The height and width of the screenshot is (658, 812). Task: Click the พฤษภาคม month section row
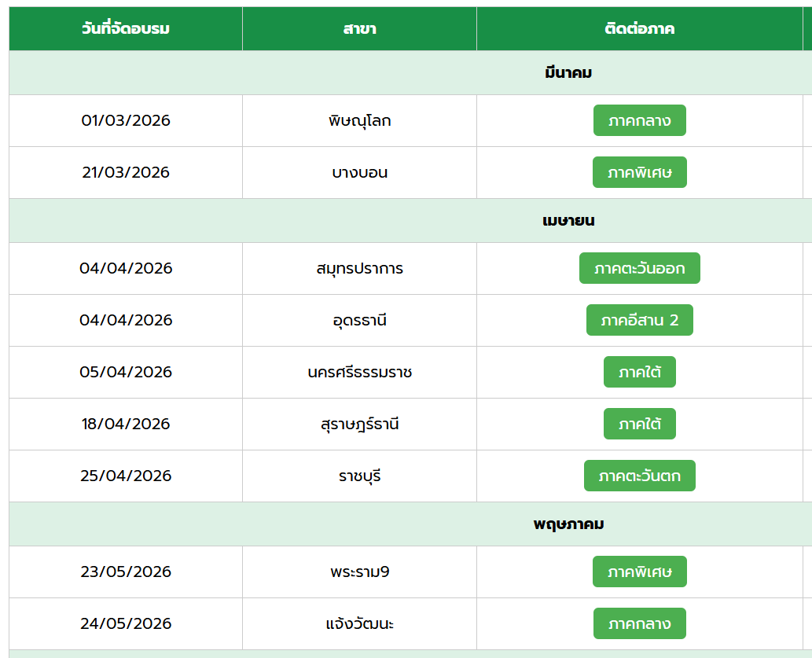click(x=568, y=524)
